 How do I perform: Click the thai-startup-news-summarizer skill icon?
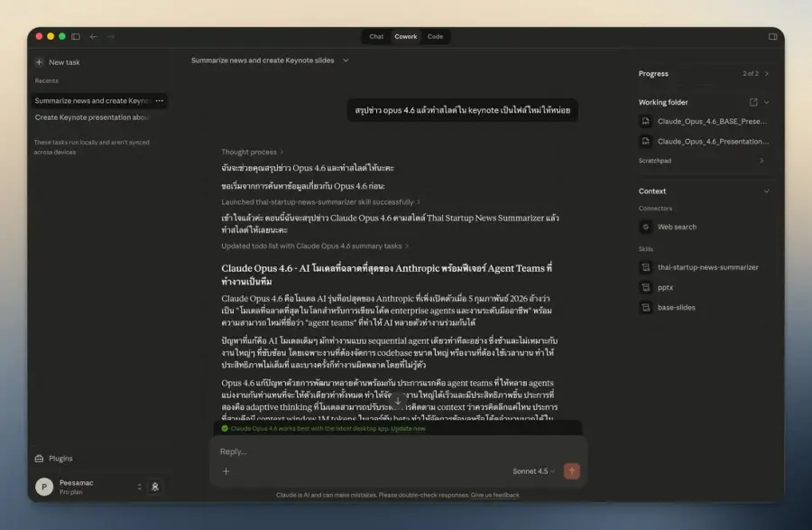(x=646, y=267)
